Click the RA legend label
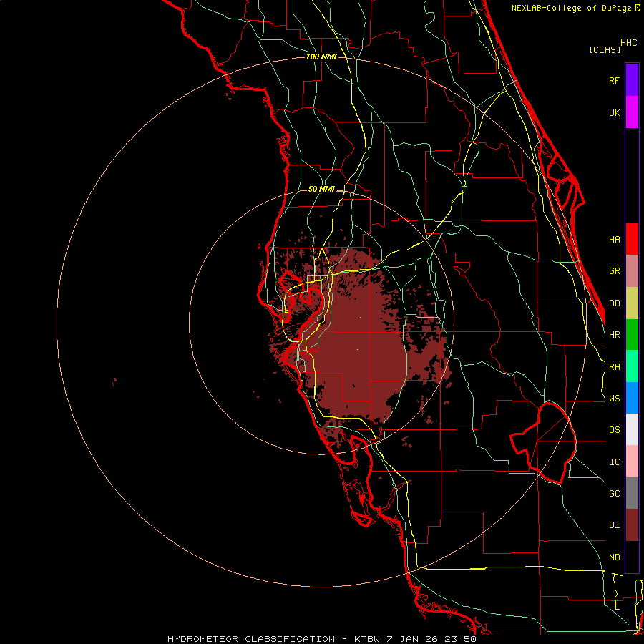 coord(614,367)
